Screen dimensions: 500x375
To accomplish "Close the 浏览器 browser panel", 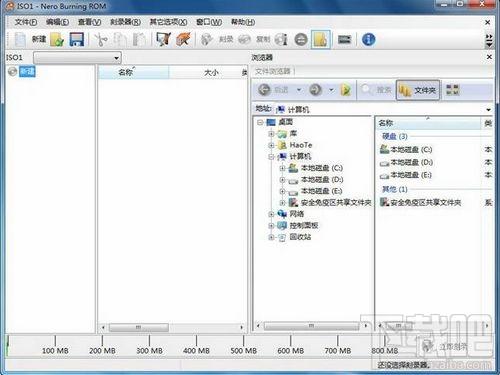I will (489, 57).
